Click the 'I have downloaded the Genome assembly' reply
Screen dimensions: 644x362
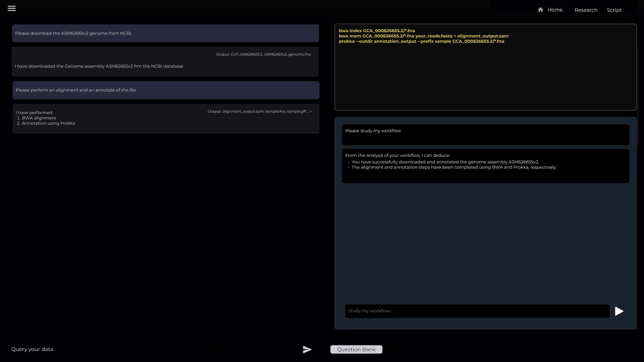[99, 66]
